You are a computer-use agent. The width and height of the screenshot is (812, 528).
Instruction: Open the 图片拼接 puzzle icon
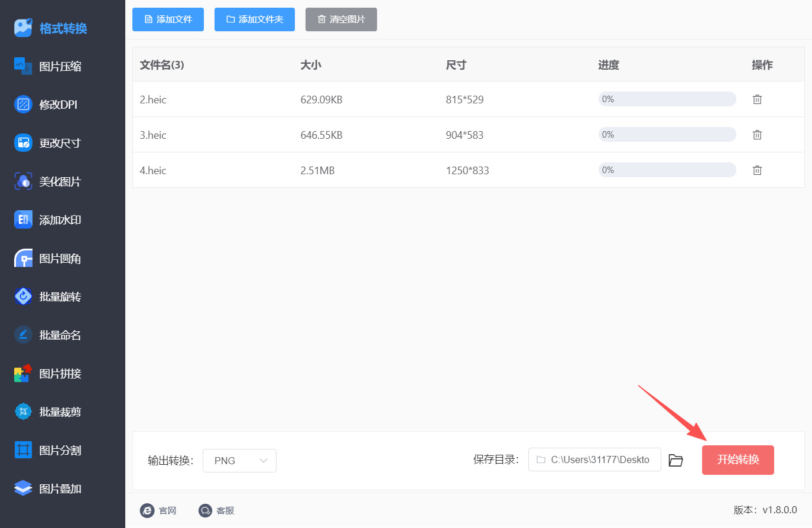(x=23, y=373)
